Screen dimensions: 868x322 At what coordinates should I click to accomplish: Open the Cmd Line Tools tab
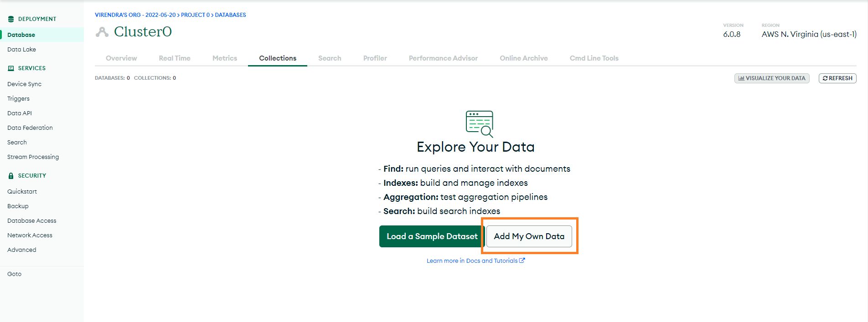click(x=594, y=58)
